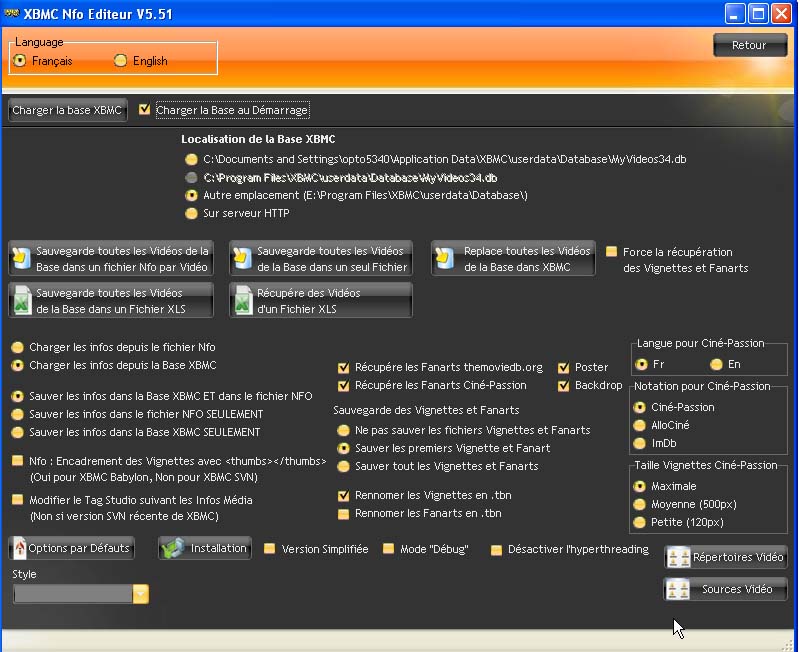Image resolution: width=800 pixels, height=652 pixels.
Task: Click the Excel icon on 'Récupère des Vidéos' button
Action: (243, 300)
